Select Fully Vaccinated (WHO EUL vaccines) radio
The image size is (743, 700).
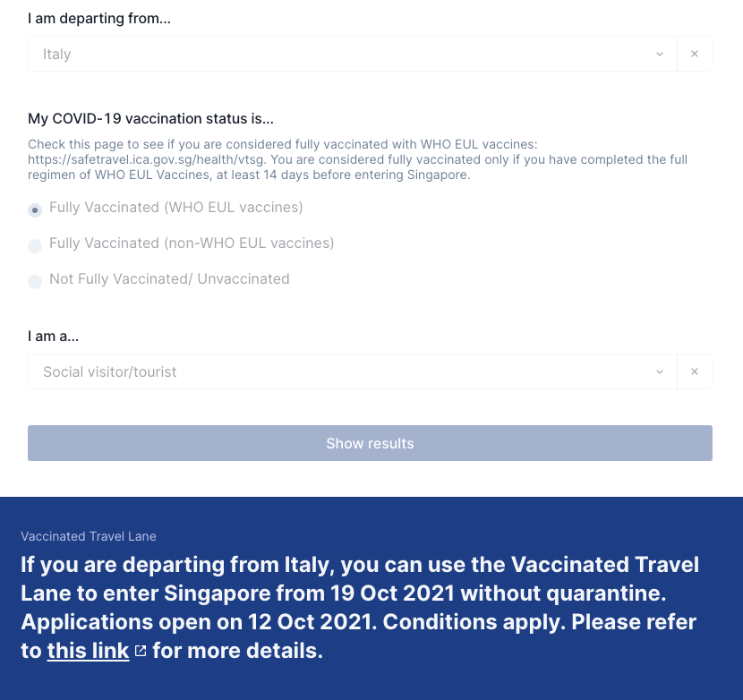pyautogui.click(x=35, y=210)
